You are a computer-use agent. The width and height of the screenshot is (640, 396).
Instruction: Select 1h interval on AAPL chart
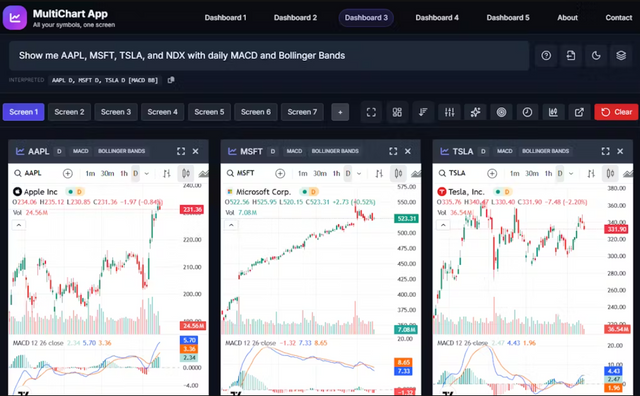click(124, 174)
